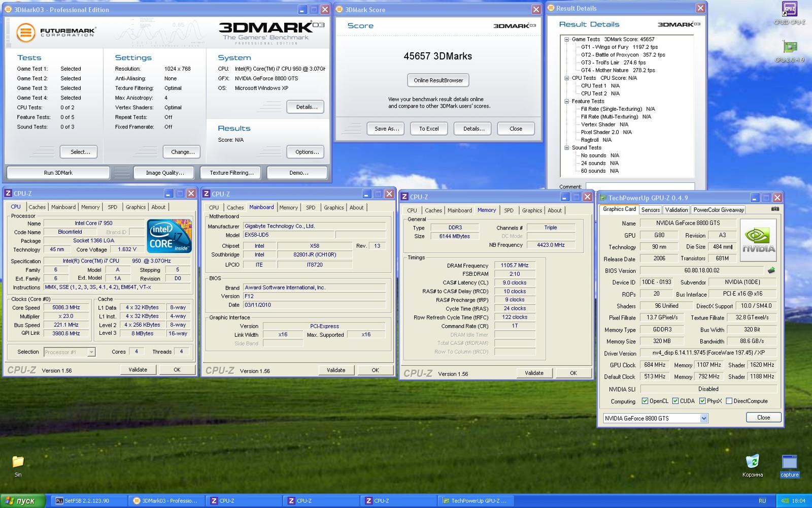Open the Recycle Bin (Корзина) icon

point(752,465)
